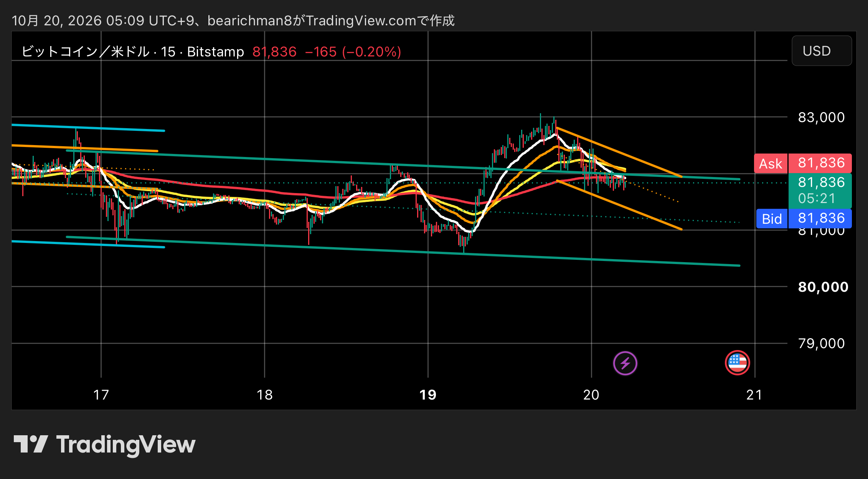Click the Bitstamp exchange name in the title

[x=215, y=52]
